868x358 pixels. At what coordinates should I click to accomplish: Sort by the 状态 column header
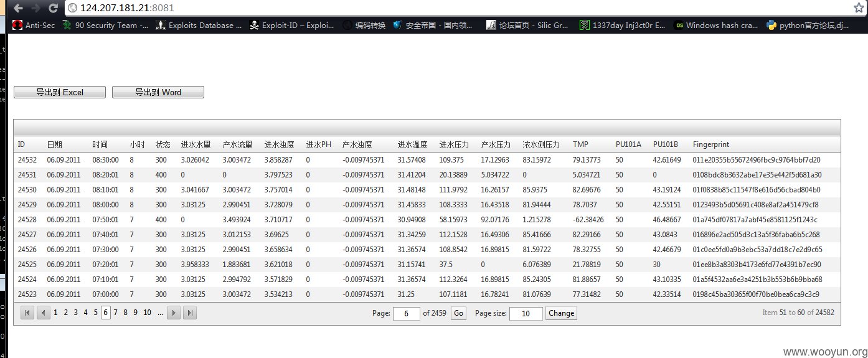click(x=163, y=144)
